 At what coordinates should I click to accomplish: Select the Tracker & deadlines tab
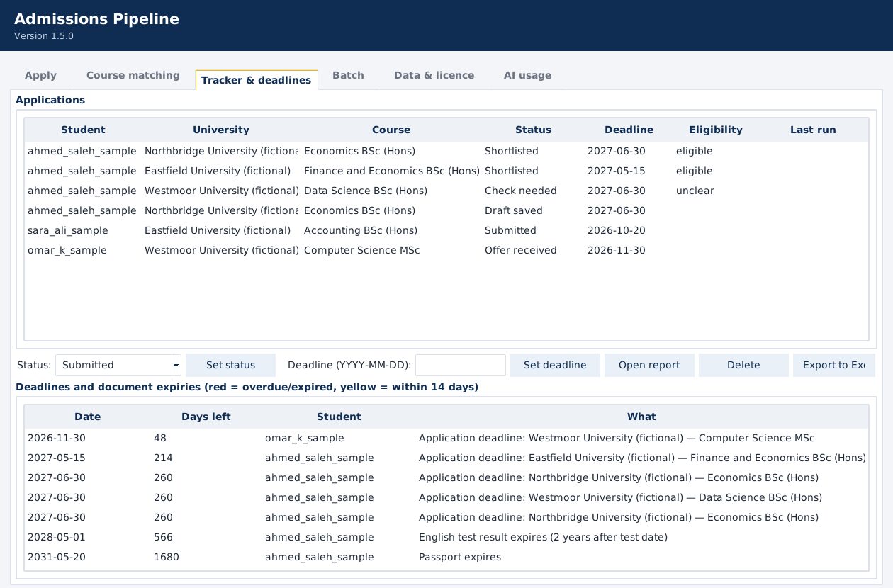coord(256,80)
